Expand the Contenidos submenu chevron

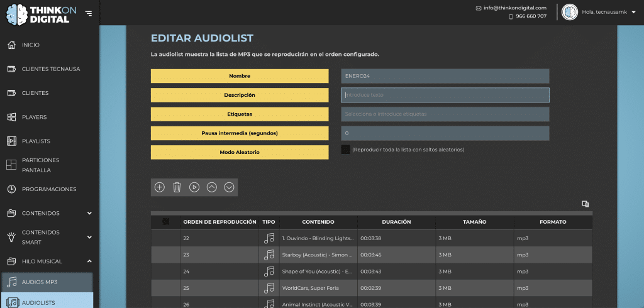[89, 213]
